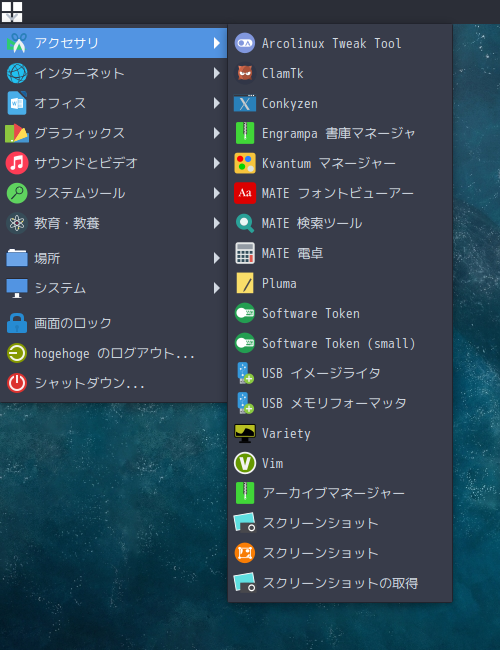Launch アーカイブマネージャー
This screenshot has height=650, width=500.
pyautogui.click(x=340, y=493)
